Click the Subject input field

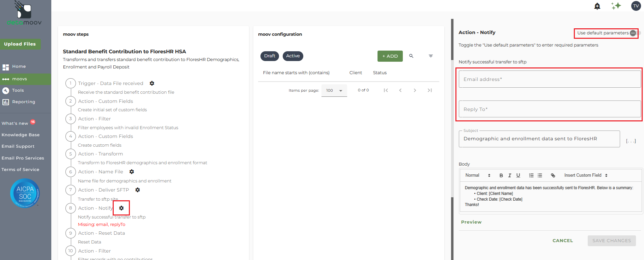(539, 139)
